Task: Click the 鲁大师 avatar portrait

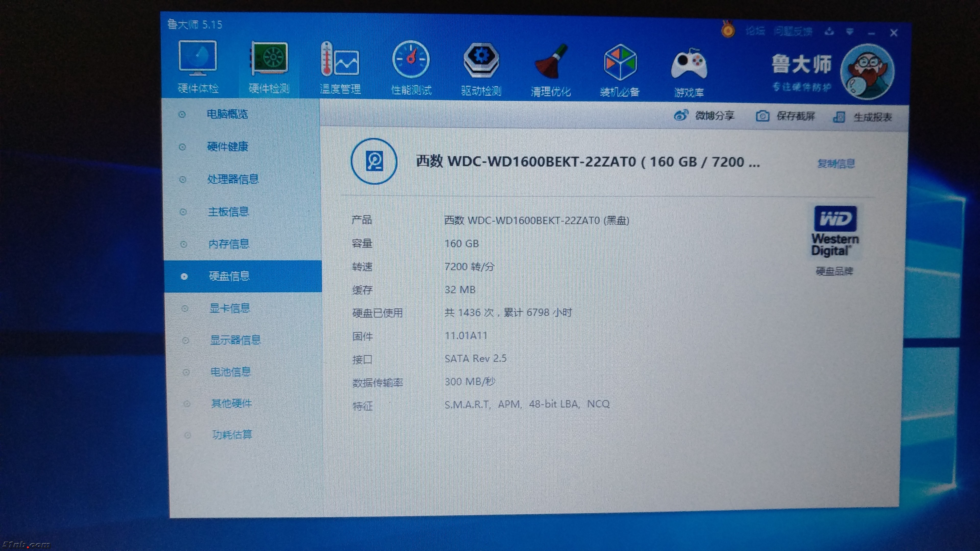Action: click(867, 71)
